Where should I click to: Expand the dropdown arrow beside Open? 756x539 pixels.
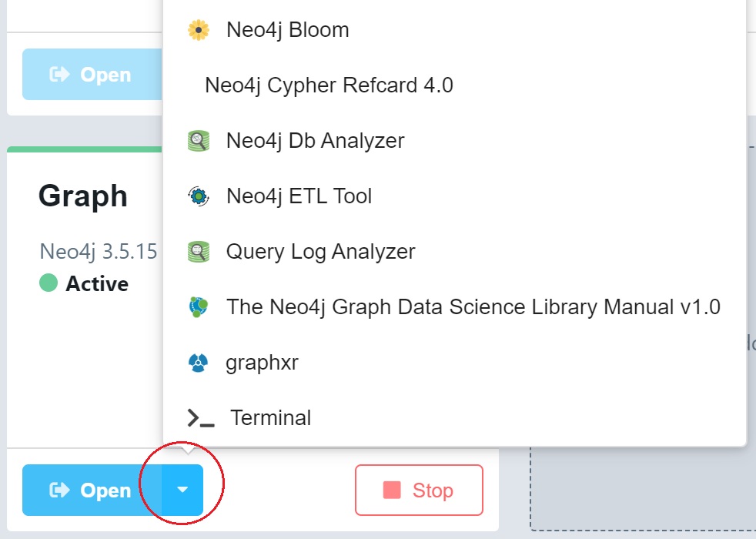tap(182, 490)
